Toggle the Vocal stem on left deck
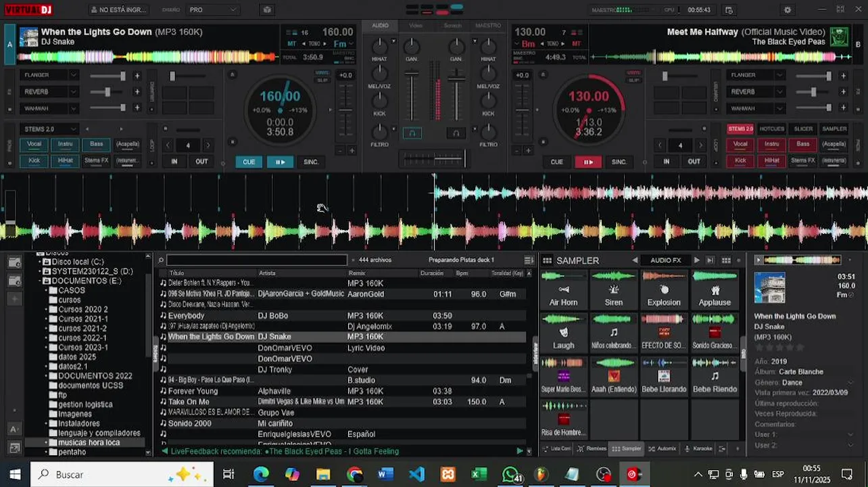Screen dimensions: 868x487 pos(34,144)
